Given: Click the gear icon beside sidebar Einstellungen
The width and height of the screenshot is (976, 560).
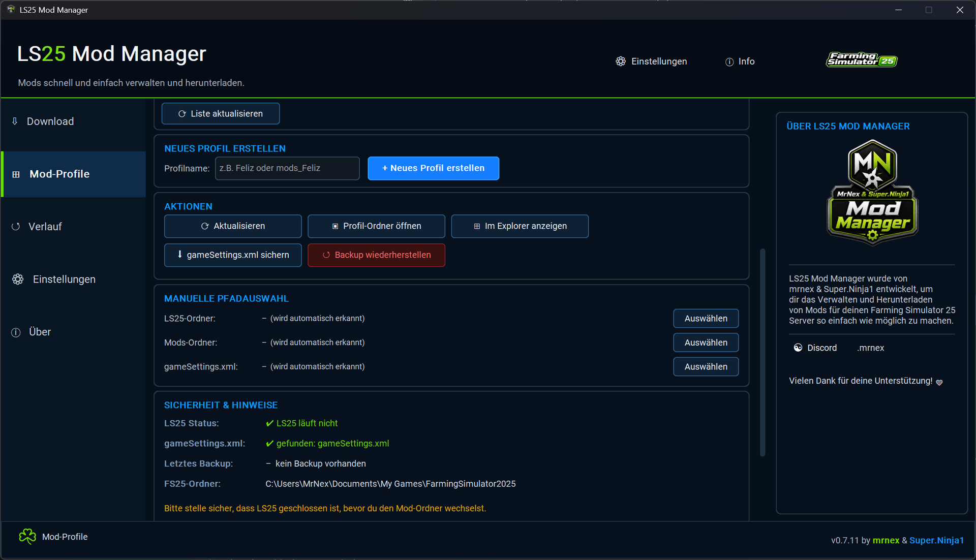Looking at the screenshot, I should pos(18,279).
